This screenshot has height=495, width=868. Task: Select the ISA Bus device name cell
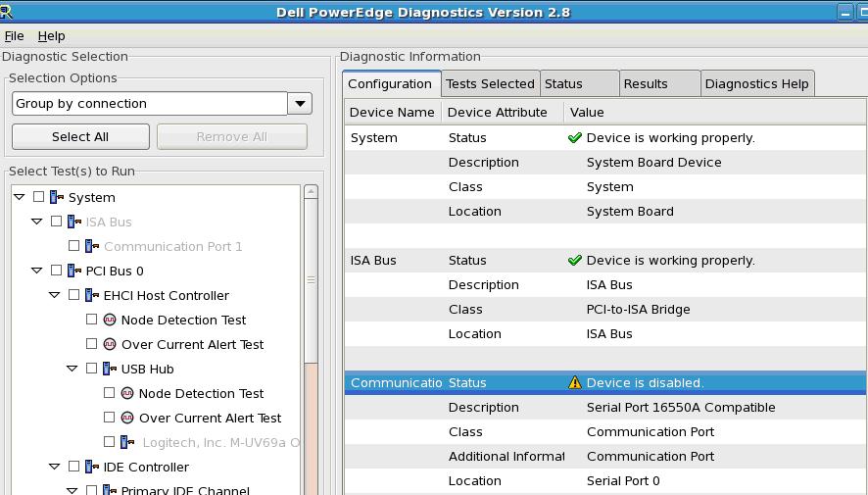393,260
